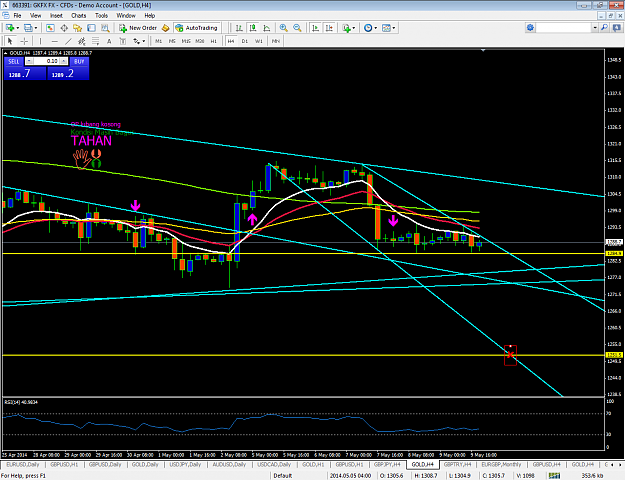
Task: Expand the search field dropdown arrow
Action: [x=595, y=28]
